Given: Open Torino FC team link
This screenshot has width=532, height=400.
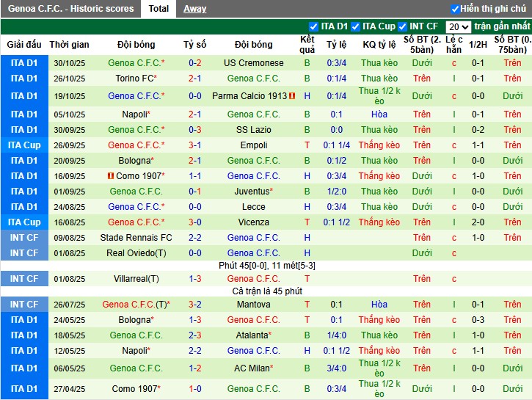Looking at the screenshot, I should pos(136,79).
